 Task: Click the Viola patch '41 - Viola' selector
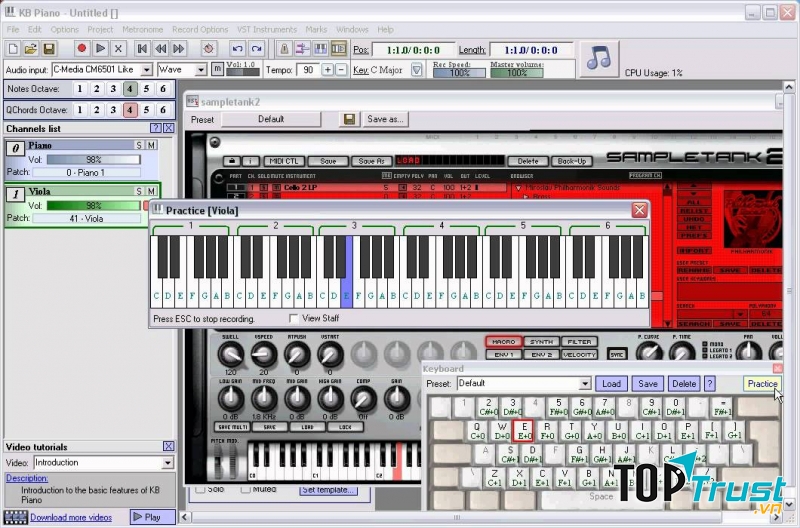tap(86, 218)
